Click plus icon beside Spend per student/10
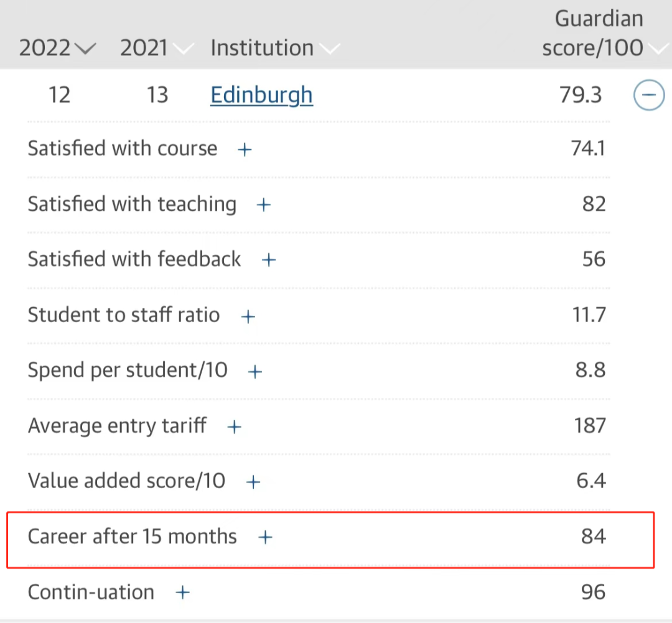Viewport: 672px width, 623px height. pyautogui.click(x=255, y=372)
